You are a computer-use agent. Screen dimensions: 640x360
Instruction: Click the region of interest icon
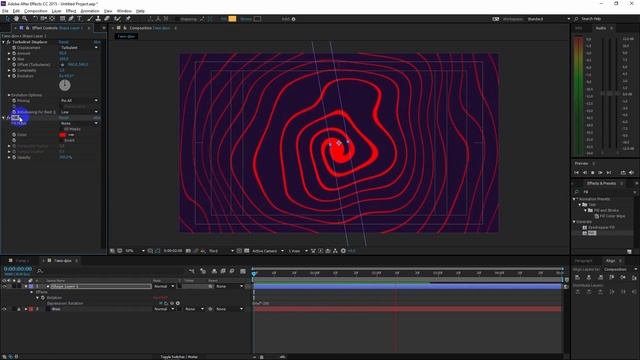pyautogui.click(x=239, y=251)
